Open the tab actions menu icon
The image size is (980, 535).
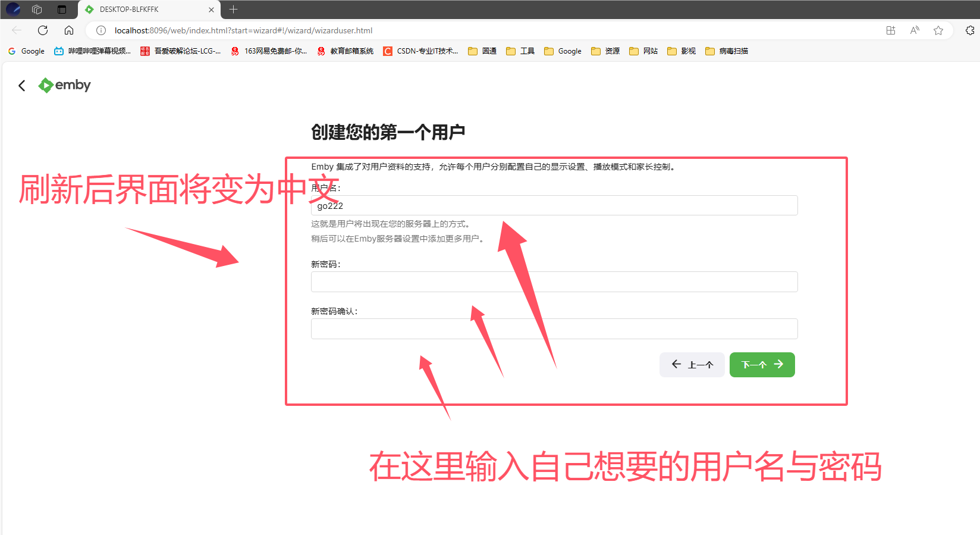[62, 10]
